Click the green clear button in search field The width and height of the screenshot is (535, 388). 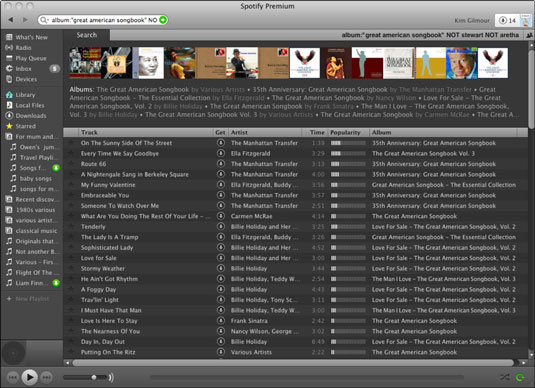tap(163, 20)
